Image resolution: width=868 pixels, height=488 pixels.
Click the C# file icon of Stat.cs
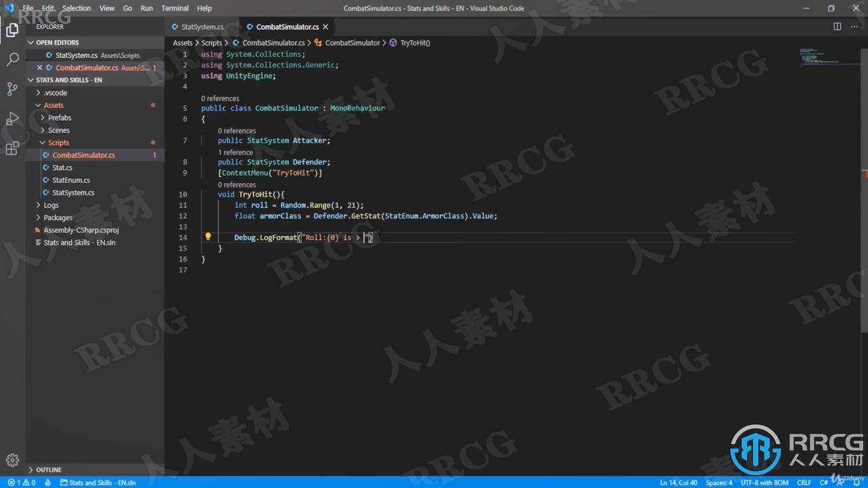46,167
